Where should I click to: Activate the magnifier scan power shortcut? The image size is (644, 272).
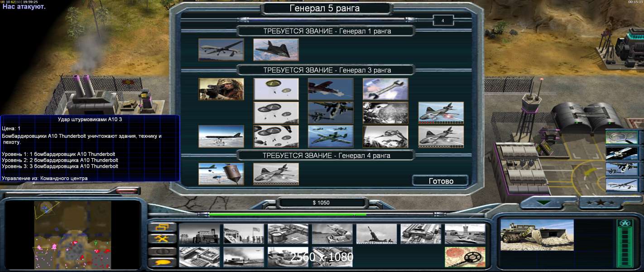pos(622,137)
